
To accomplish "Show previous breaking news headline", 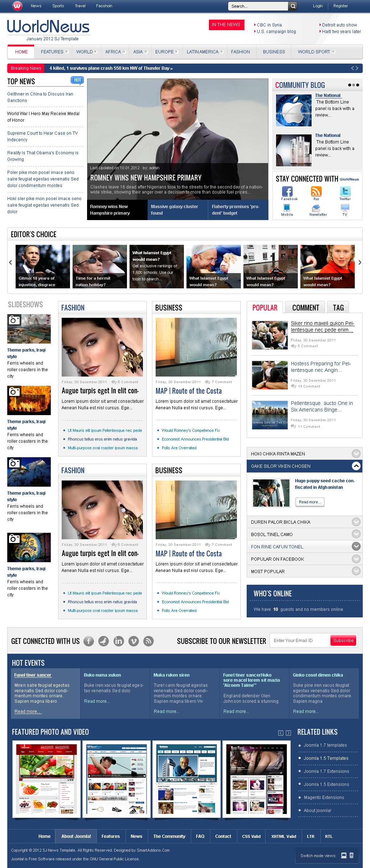I will (352, 68).
